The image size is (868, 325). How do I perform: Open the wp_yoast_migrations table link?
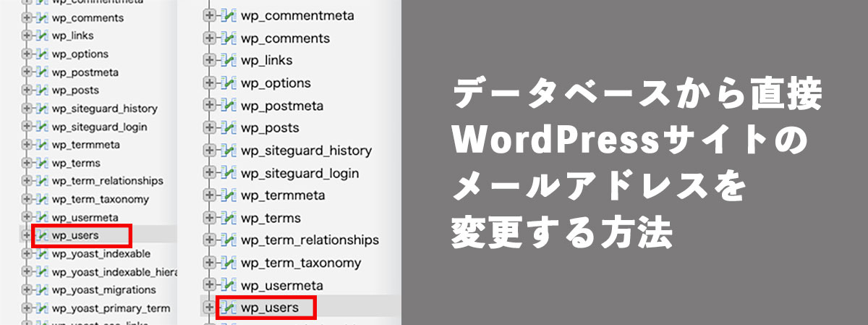103,290
